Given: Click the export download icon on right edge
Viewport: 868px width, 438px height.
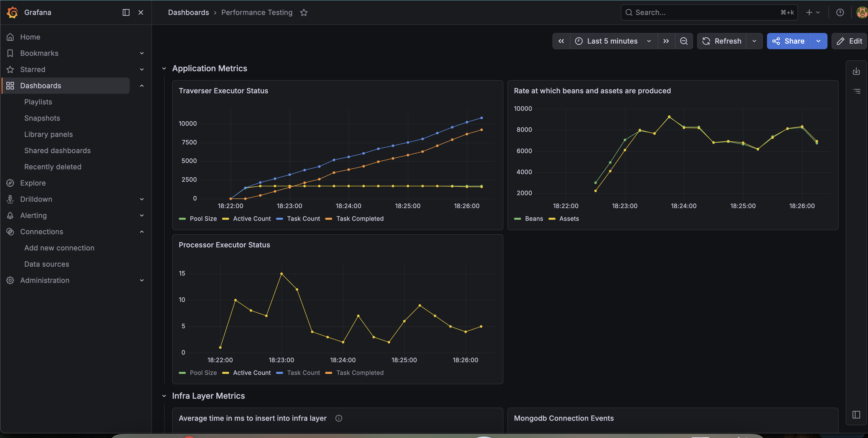Looking at the screenshot, I should 856,71.
